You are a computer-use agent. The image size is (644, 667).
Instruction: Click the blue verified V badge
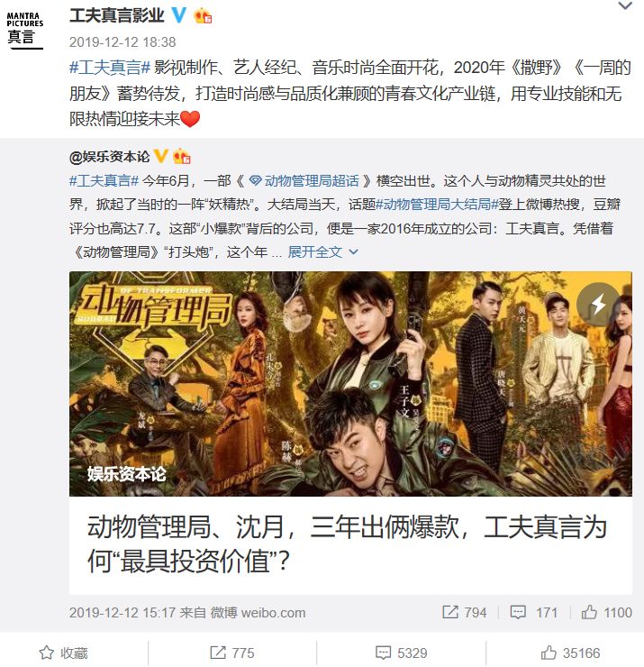(178, 15)
